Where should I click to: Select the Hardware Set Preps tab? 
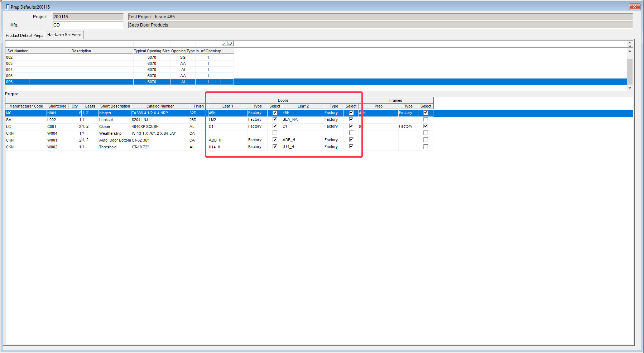tap(64, 35)
